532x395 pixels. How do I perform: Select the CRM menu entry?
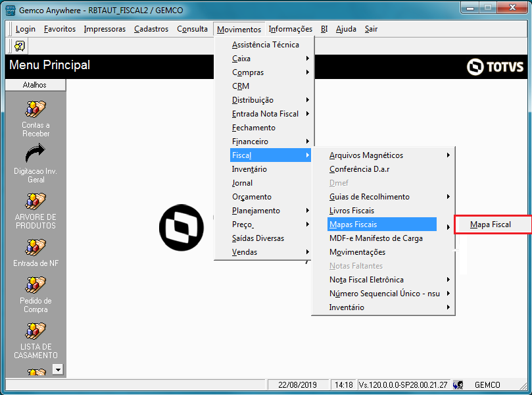tap(270, 86)
